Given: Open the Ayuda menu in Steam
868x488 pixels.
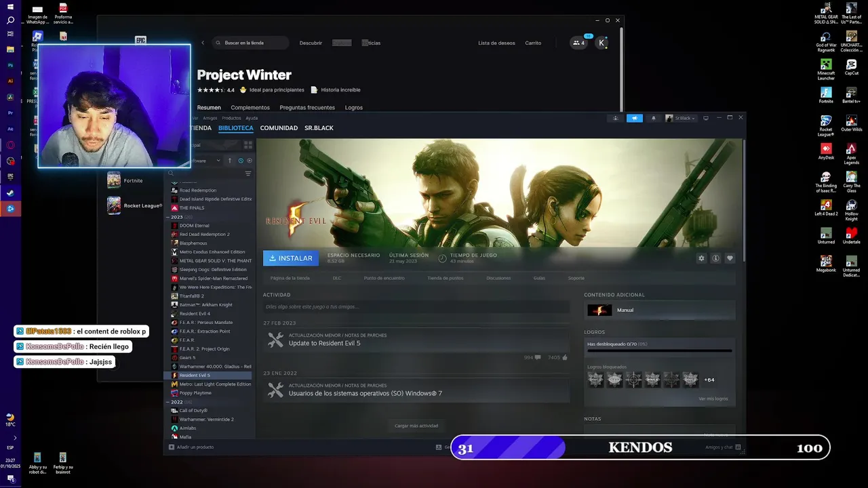Looking at the screenshot, I should point(252,118).
